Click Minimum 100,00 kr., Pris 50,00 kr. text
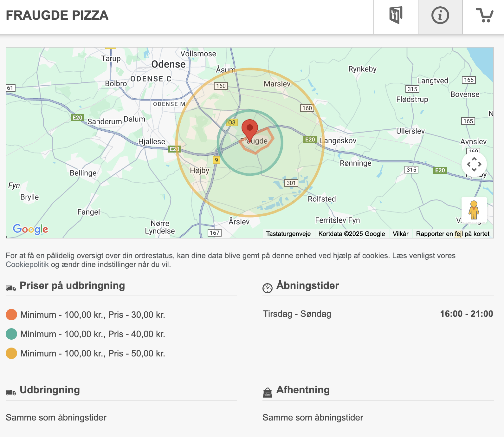This screenshot has height=437, width=504. click(x=93, y=353)
